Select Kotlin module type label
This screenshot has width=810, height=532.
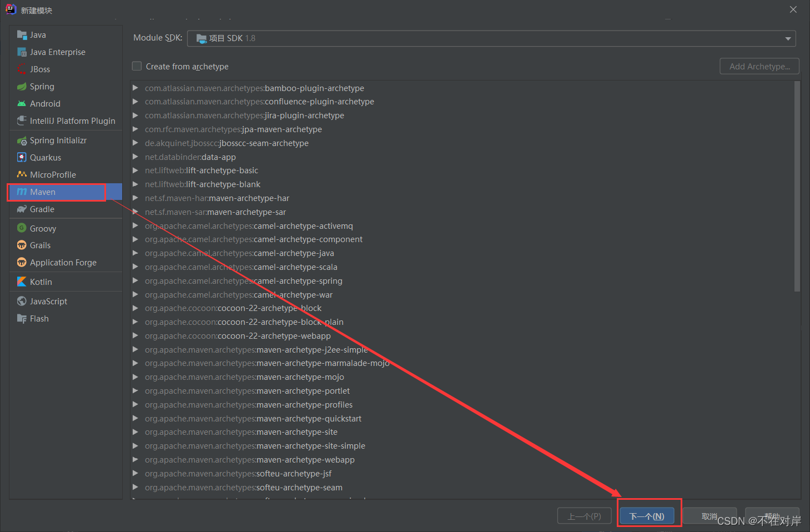41,282
